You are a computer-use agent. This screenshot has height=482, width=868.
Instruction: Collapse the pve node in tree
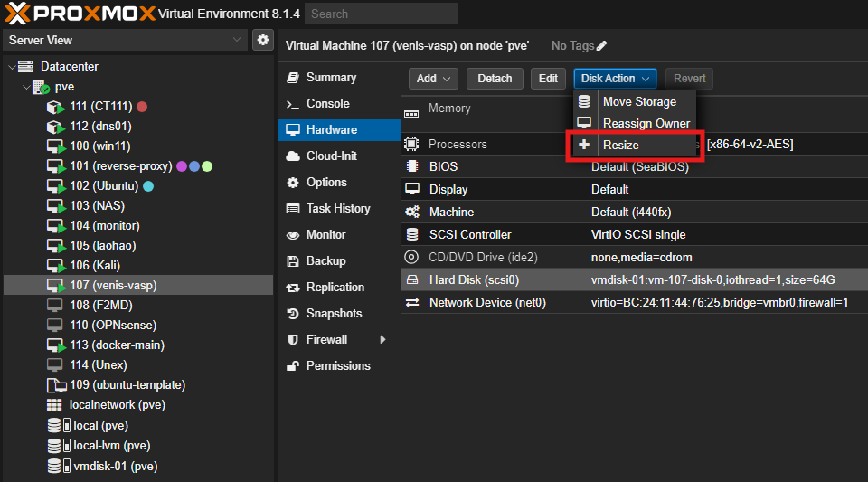(24, 87)
